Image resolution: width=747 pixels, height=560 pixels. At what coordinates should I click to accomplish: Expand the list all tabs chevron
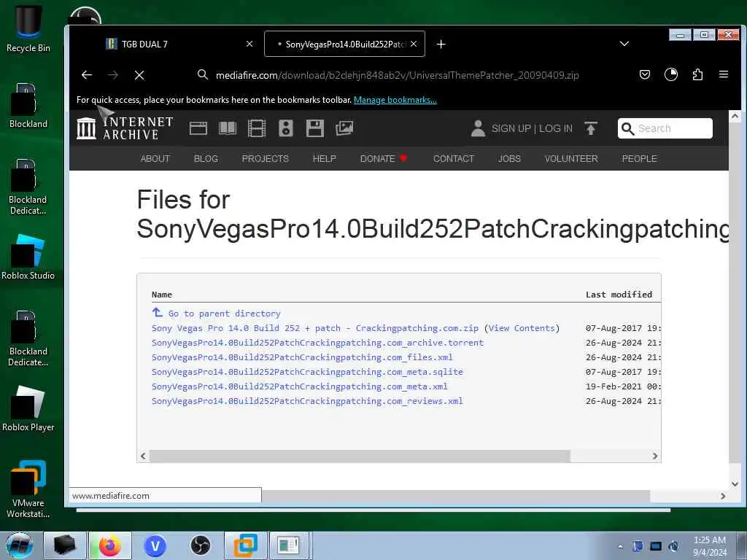pos(624,44)
